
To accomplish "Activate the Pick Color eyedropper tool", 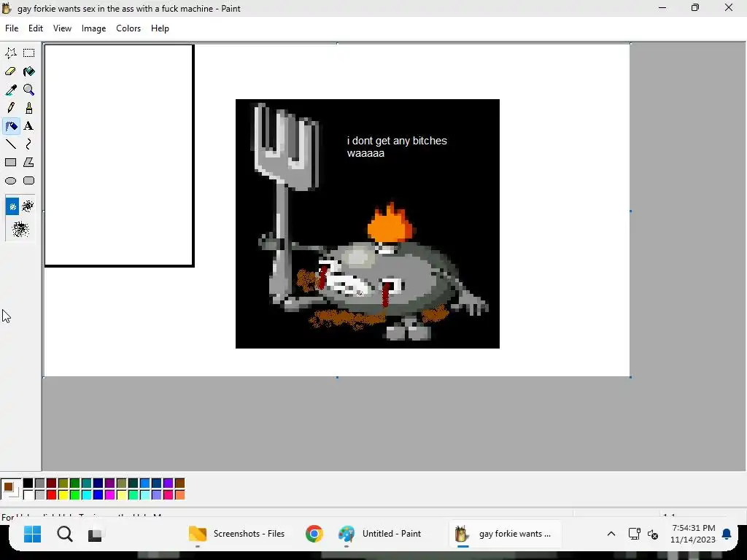I will click(10, 90).
